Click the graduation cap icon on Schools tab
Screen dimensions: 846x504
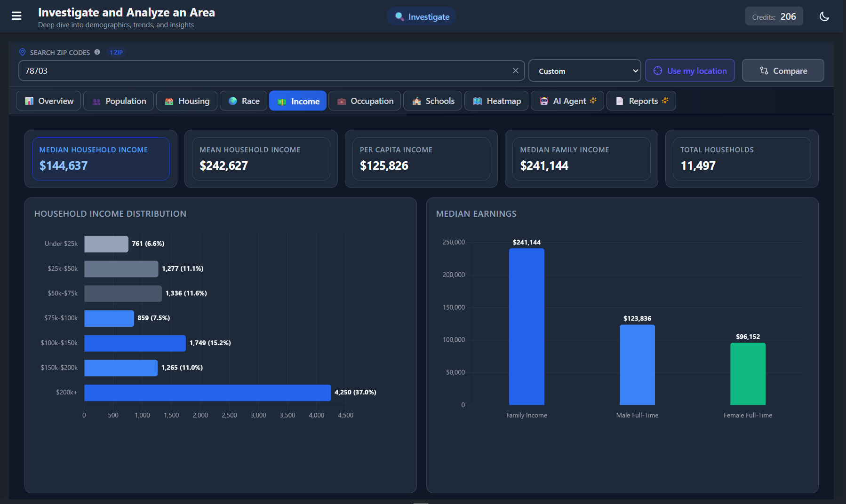[416, 101]
